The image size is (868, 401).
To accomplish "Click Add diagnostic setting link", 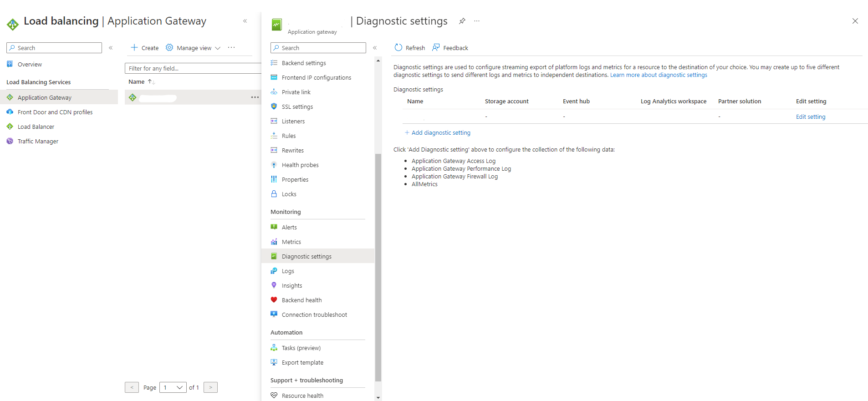I will (440, 132).
